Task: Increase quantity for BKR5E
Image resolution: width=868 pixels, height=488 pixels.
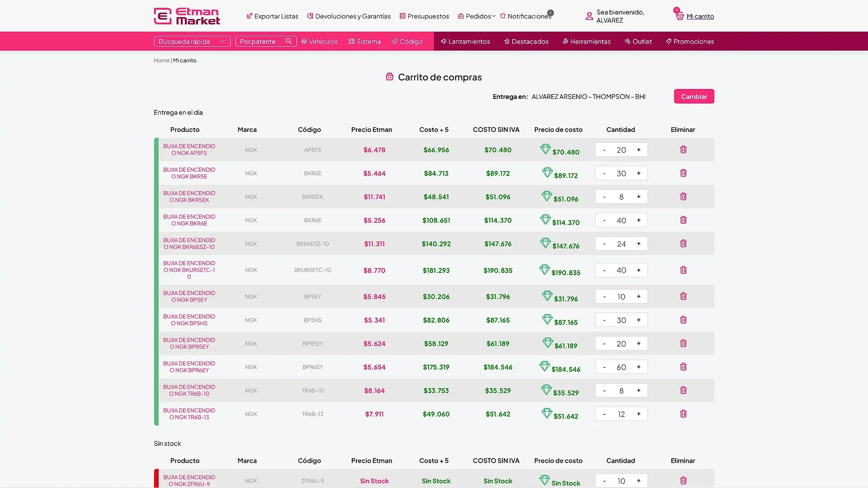Action: [638, 173]
